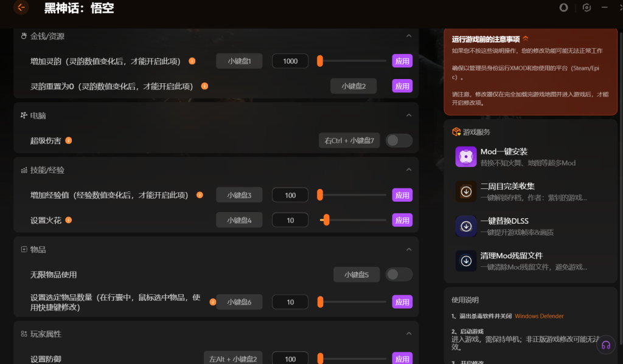Adjust the 设置火花 slider handle

click(x=326, y=220)
